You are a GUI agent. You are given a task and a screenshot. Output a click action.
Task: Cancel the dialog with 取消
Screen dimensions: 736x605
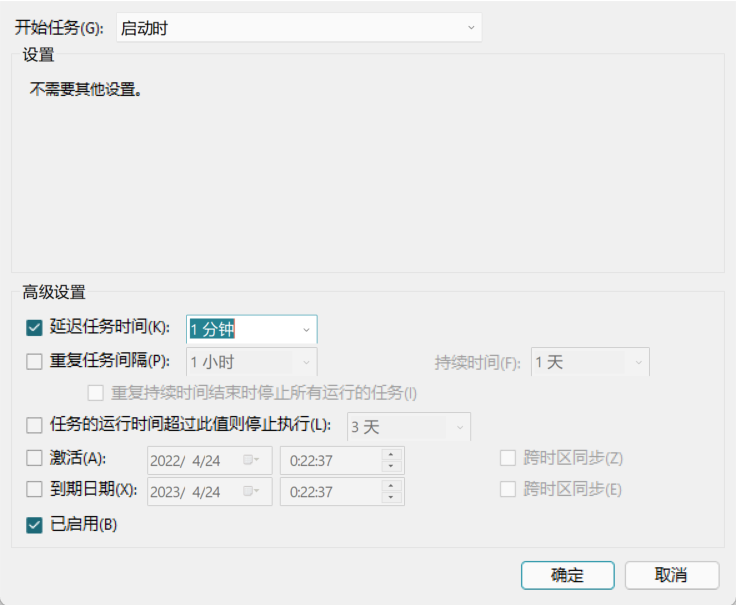(672, 575)
